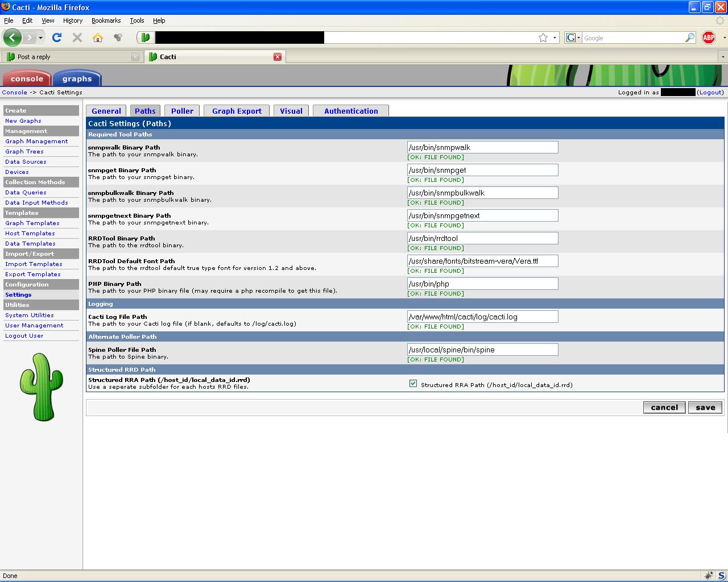Click the snmpwalk Binary Path field
Image resolution: width=728 pixels, height=582 pixels.
(x=483, y=147)
